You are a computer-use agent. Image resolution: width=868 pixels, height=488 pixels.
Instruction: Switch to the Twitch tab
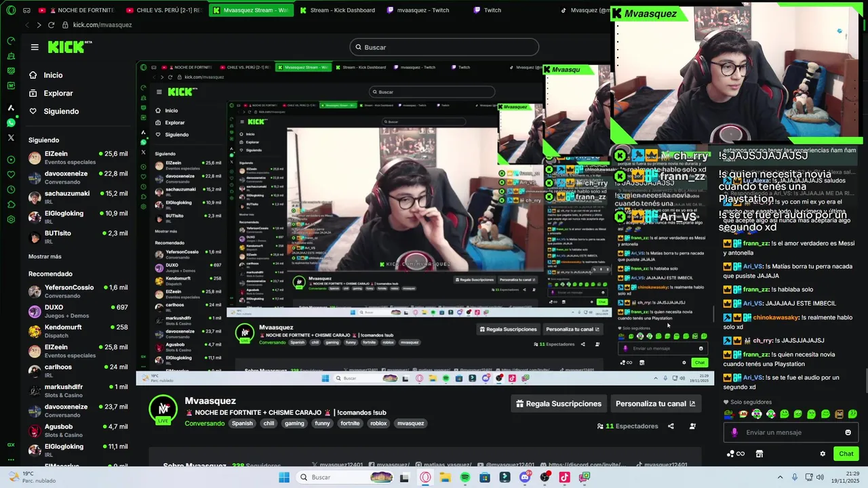pos(488,10)
